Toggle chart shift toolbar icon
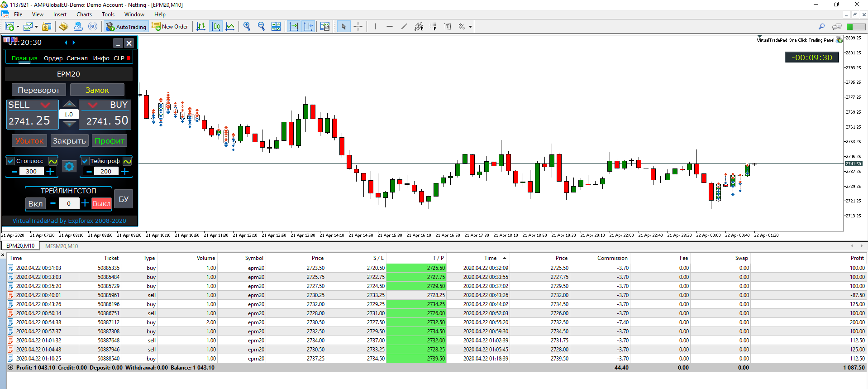Image resolution: width=868 pixels, height=389 pixels. click(x=309, y=27)
